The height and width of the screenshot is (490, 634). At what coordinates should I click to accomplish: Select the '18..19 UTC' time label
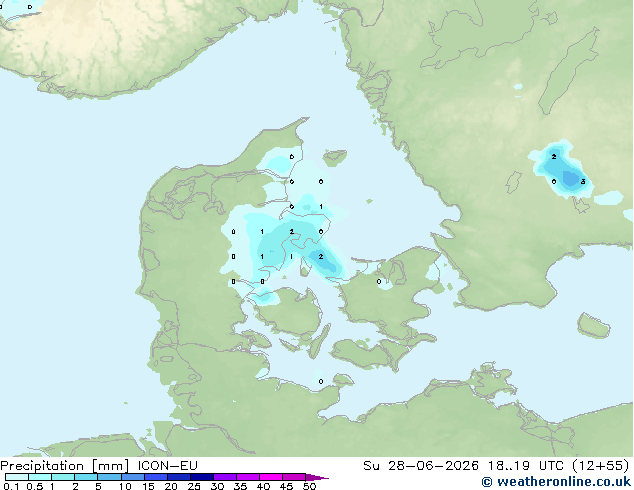click(x=526, y=466)
